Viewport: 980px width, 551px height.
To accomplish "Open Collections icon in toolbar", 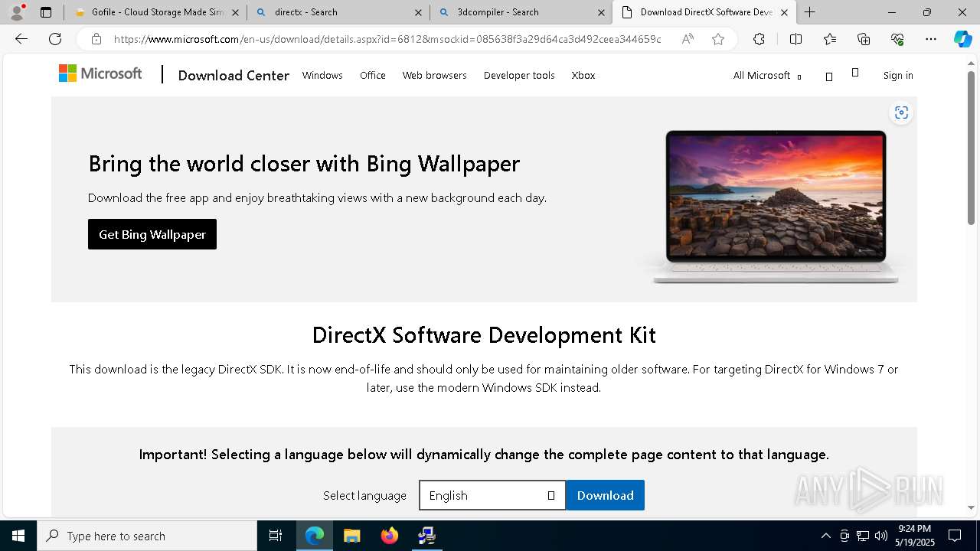I will [x=864, y=39].
